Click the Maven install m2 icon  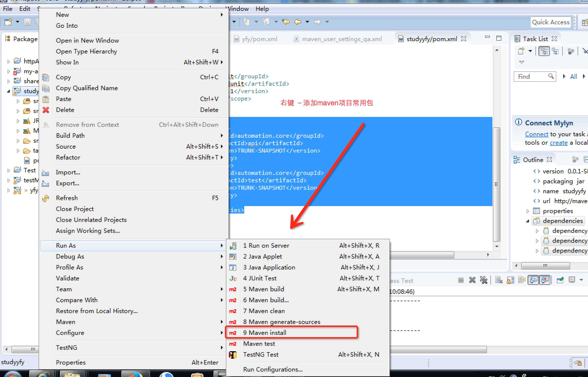click(233, 333)
